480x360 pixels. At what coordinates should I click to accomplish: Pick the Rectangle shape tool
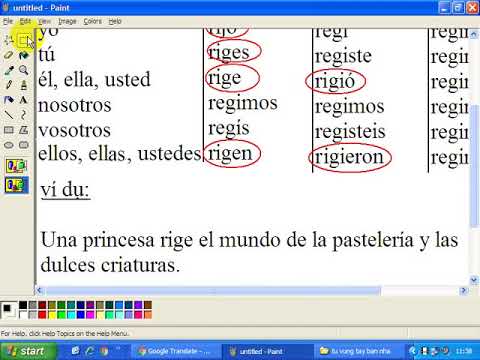click(9, 130)
